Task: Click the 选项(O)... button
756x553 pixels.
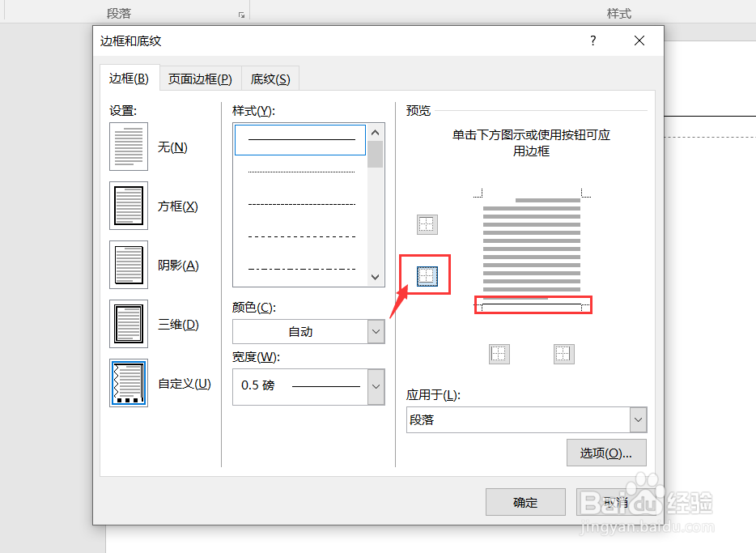Action: pos(606,453)
